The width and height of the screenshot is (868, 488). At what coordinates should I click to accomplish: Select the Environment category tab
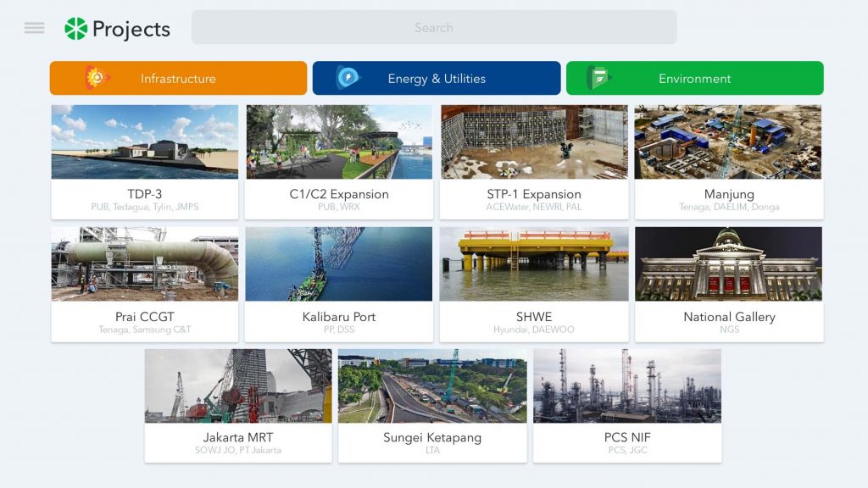point(695,78)
